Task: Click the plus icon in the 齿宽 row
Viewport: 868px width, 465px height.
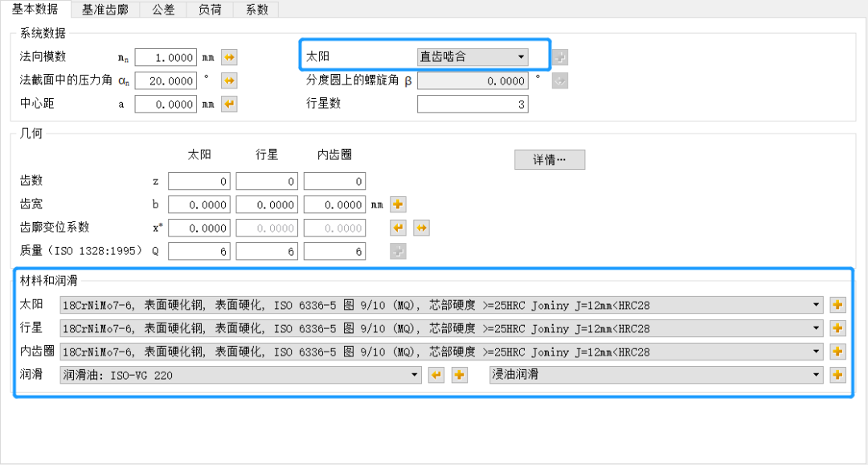Action: pyautogui.click(x=396, y=204)
